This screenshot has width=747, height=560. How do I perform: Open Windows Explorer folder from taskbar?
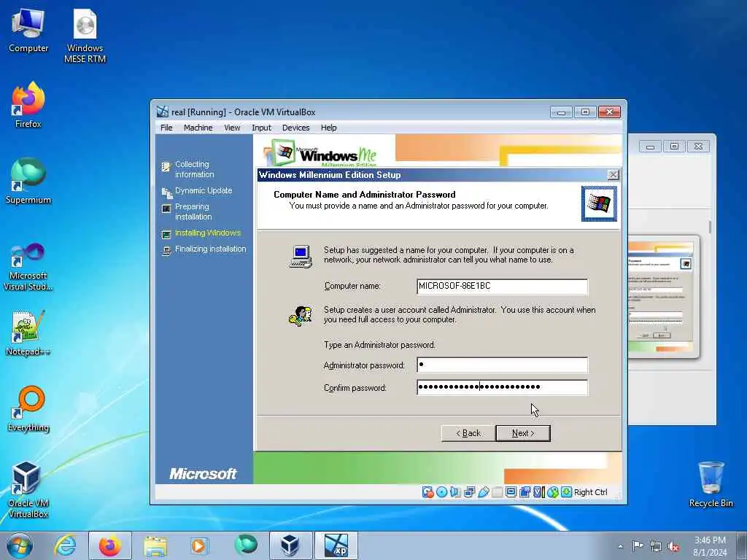coord(155,545)
